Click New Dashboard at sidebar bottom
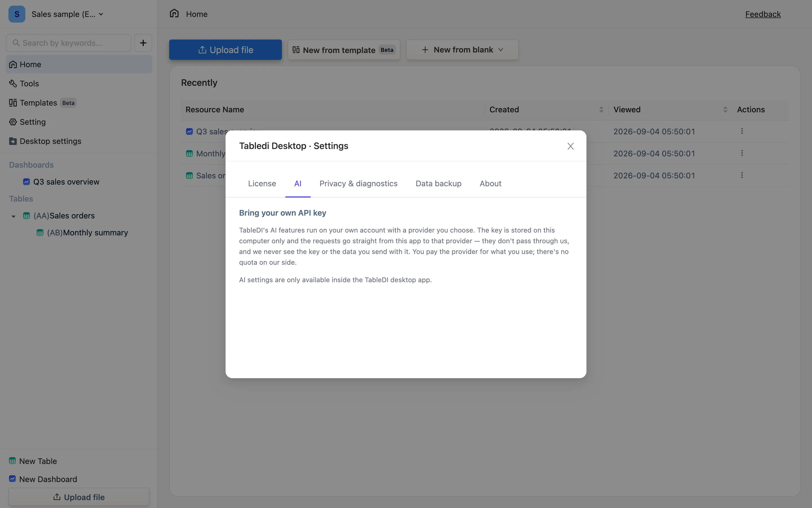The height and width of the screenshot is (508, 812). [x=48, y=479]
